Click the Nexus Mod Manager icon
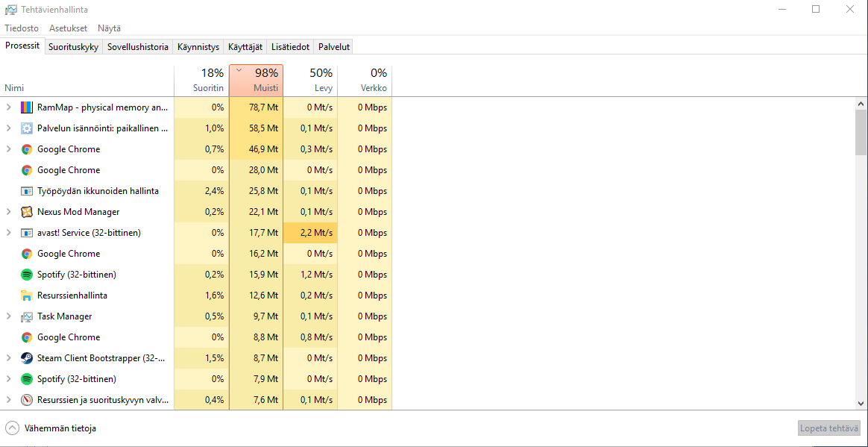Image resolution: width=868 pixels, height=447 pixels. pyautogui.click(x=27, y=212)
